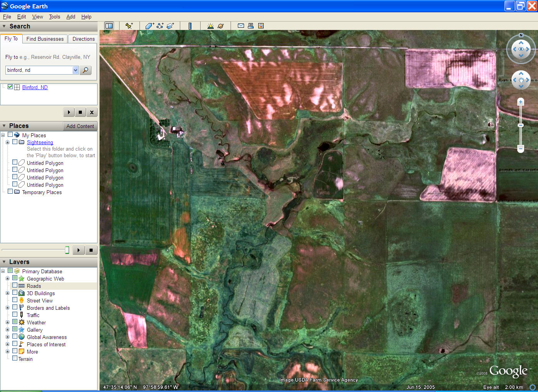The image size is (538, 392).
Task: Select the Fly To tab
Action: pos(11,38)
